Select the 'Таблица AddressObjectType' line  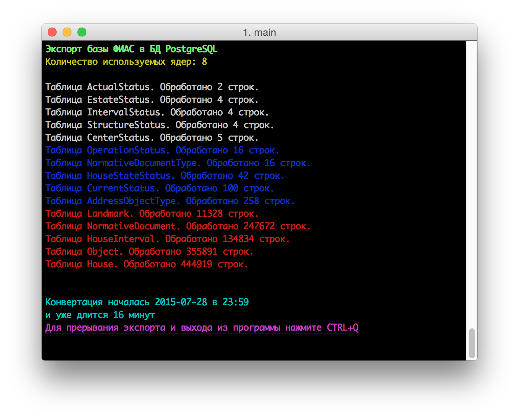(170, 201)
